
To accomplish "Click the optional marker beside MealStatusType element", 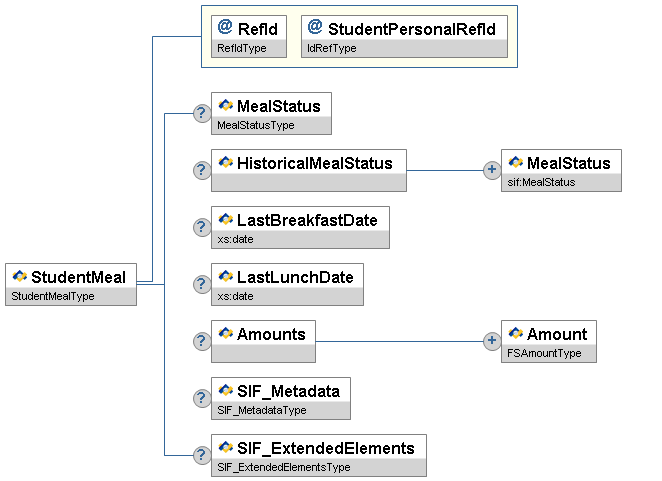I will [x=200, y=113].
